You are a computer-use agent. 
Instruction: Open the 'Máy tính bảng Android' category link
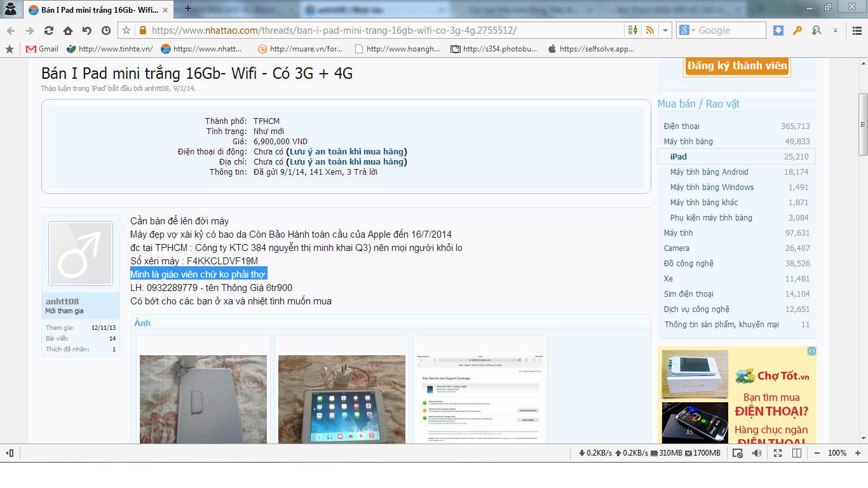tap(709, 172)
